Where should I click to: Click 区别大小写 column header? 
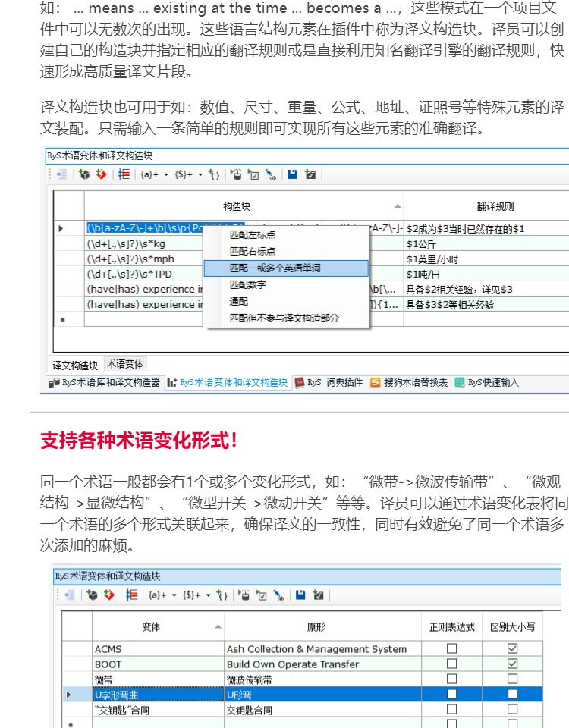point(513,627)
